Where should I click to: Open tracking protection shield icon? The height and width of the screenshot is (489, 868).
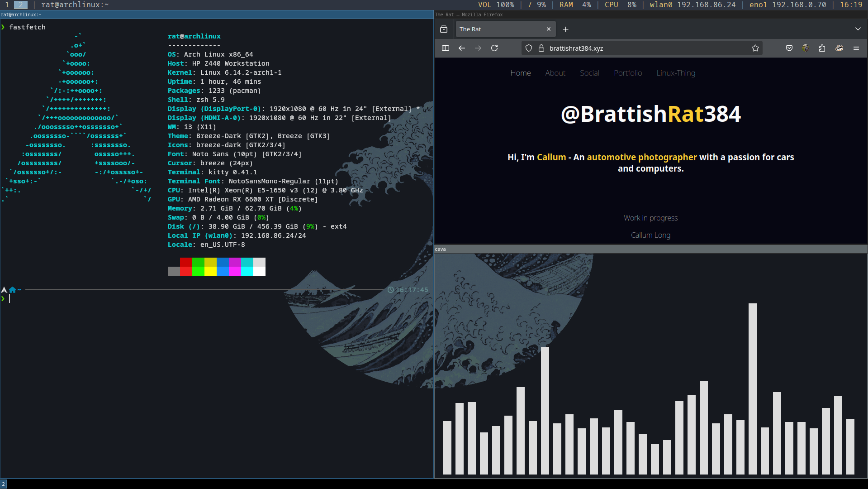(529, 48)
